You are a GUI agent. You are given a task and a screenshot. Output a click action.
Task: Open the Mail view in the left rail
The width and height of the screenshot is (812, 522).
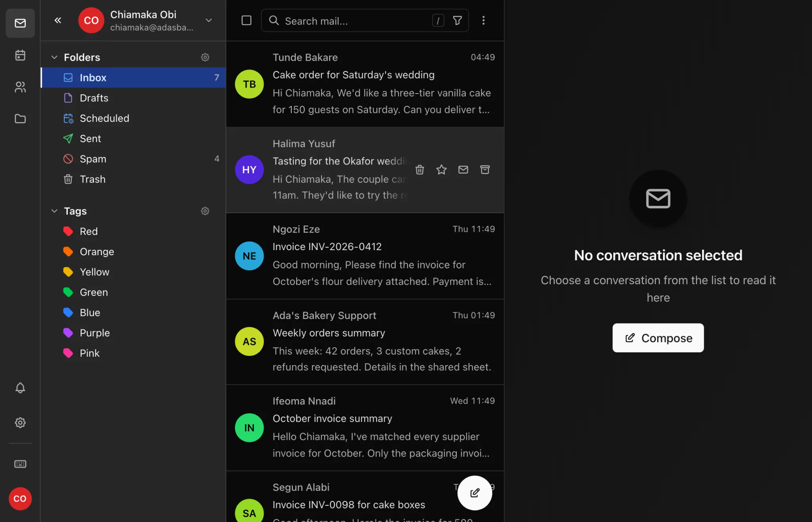point(20,23)
